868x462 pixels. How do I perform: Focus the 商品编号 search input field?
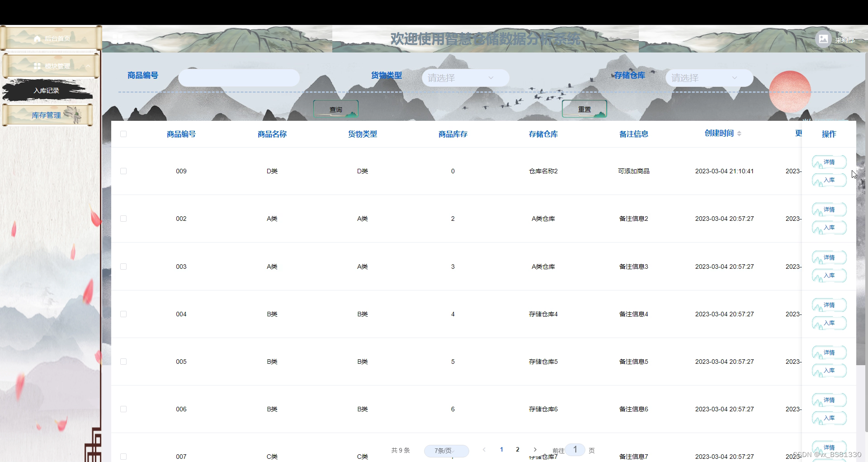click(239, 78)
